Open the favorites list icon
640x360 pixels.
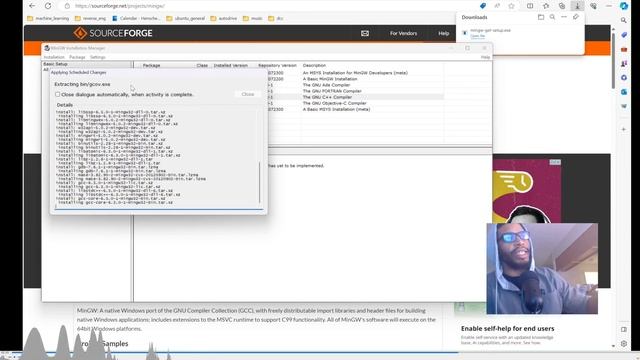coord(546,6)
